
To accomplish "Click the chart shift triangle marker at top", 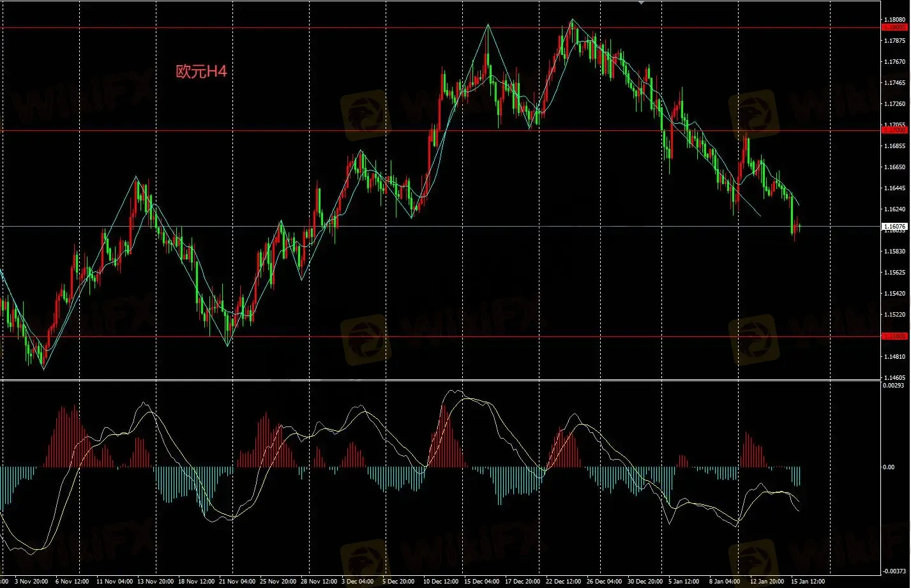I will click(642, 3).
